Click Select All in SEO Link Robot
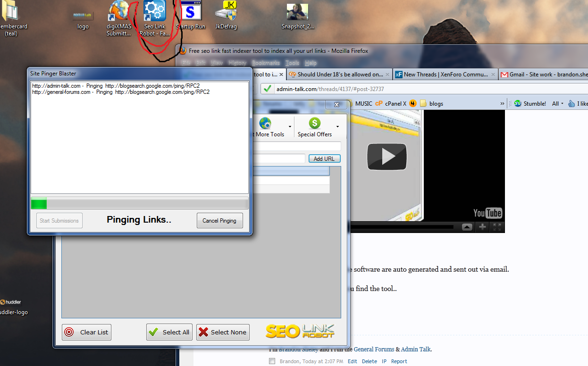 pyautogui.click(x=169, y=332)
